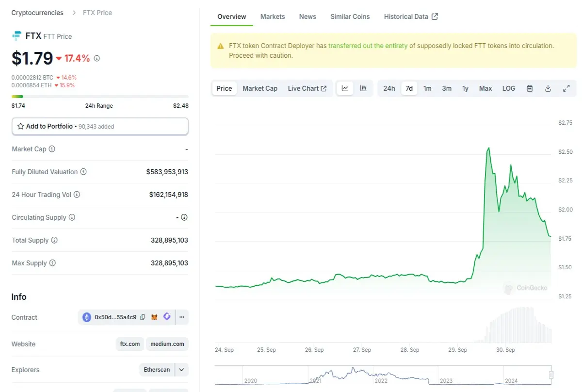Viewport: 582px width, 392px height.
Task: Open Etherscan explorer link
Action: (x=157, y=370)
